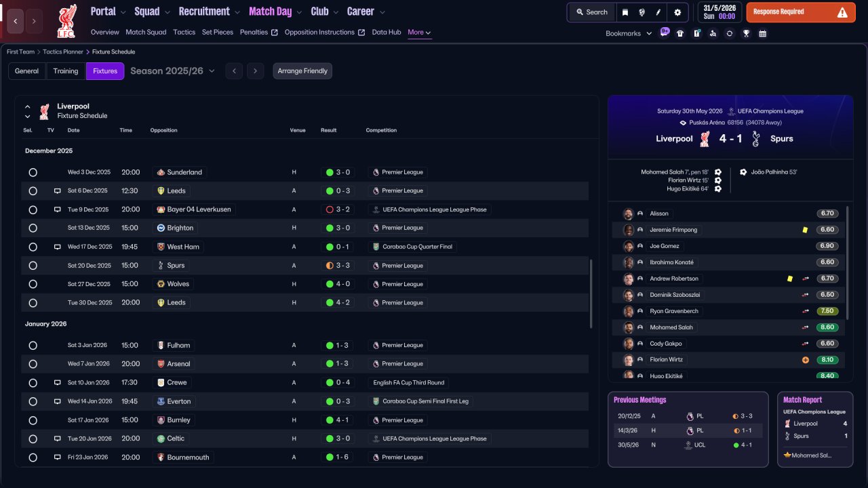Switch to the Training tab
The height and width of the screenshot is (488, 868).
pos(66,71)
